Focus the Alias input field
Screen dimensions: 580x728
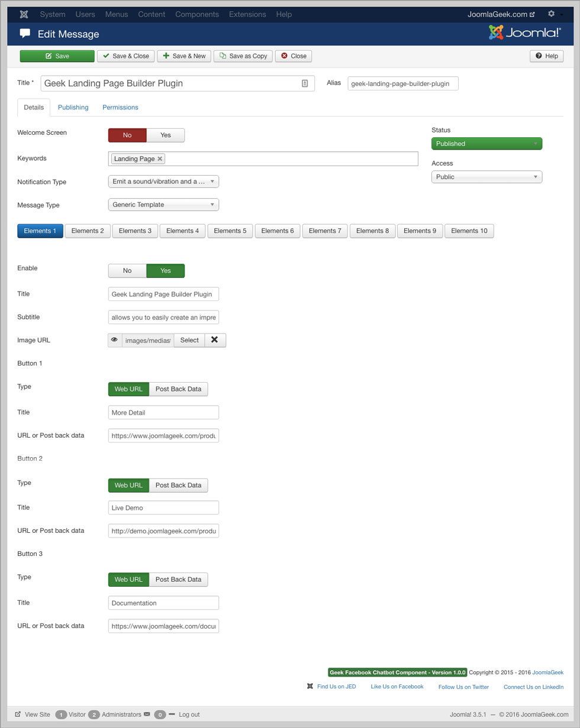(403, 83)
